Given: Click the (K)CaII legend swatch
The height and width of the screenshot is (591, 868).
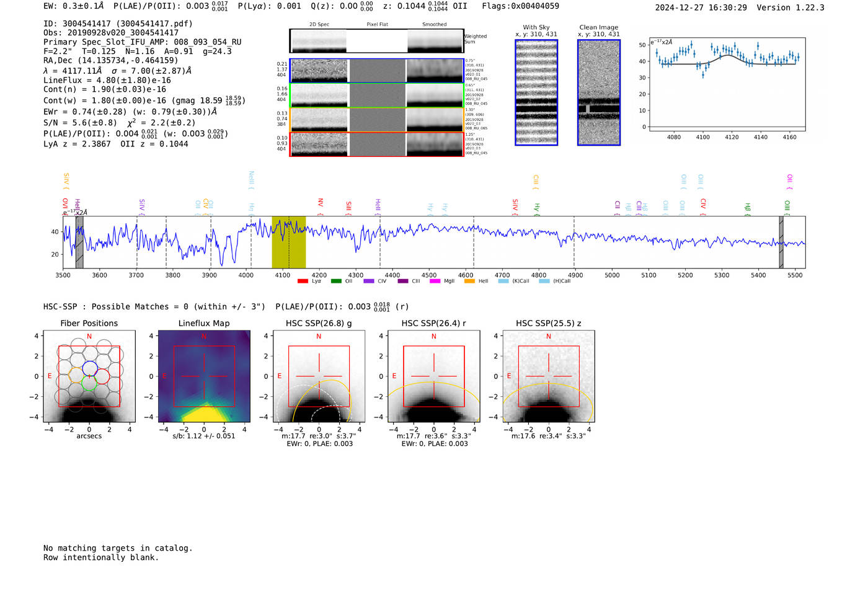Looking at the screenshot, I should [503, 281].
